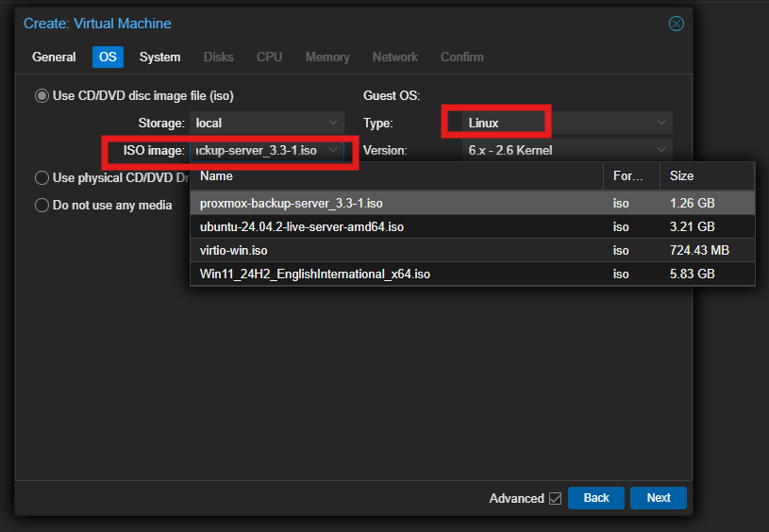
Task: Open the Network tab
Action: pos(395,57)
